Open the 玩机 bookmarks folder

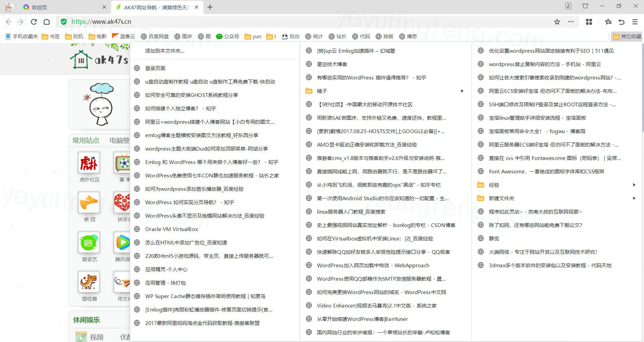[74, 36]
